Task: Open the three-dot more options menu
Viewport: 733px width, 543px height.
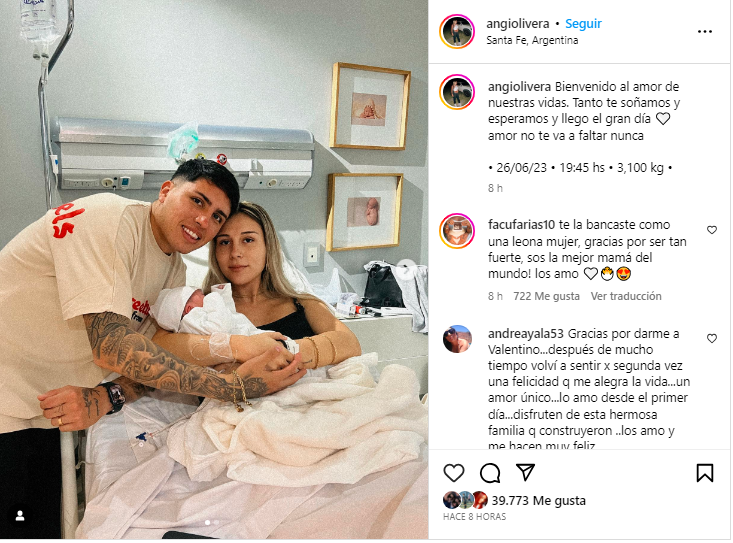Action: pos(704,32)
